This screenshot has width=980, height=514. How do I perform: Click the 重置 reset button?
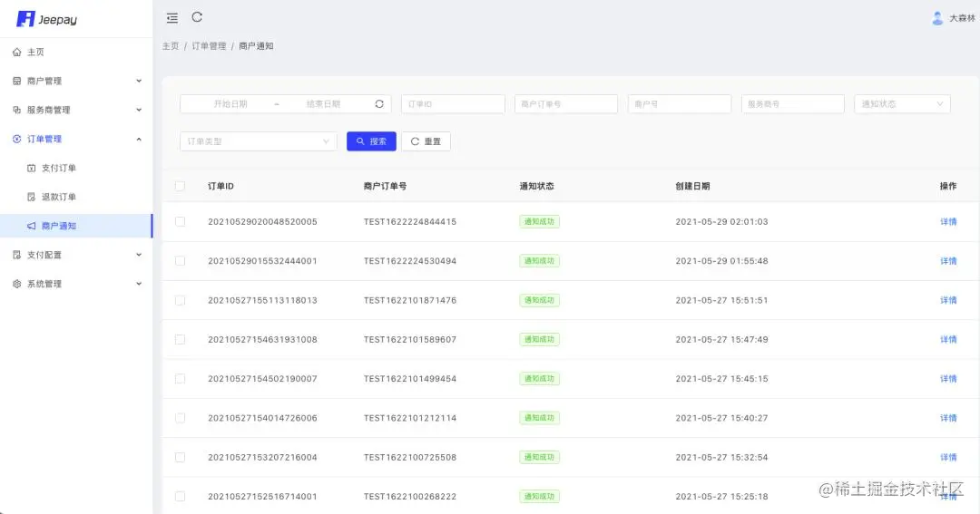click(426, 141)
